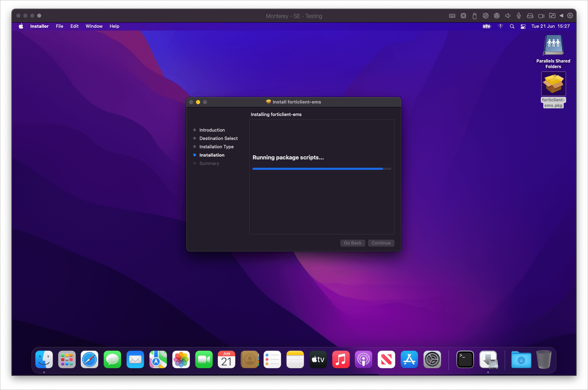
Task: Open the Apple menu
Action: click(x=21, y=26)
